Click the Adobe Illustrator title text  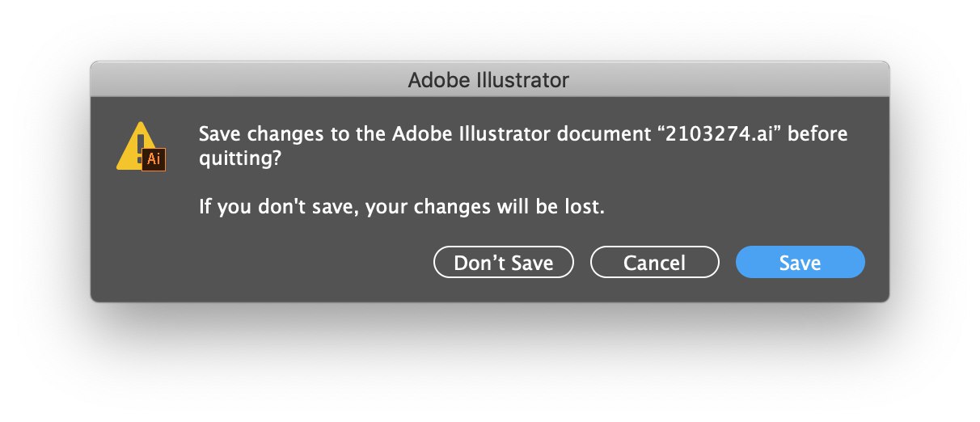488,80
